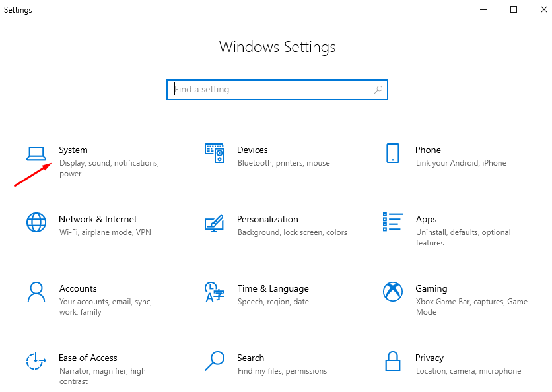Click the Network & Internet globe icon
552x392 pixels.
point(36,222)
